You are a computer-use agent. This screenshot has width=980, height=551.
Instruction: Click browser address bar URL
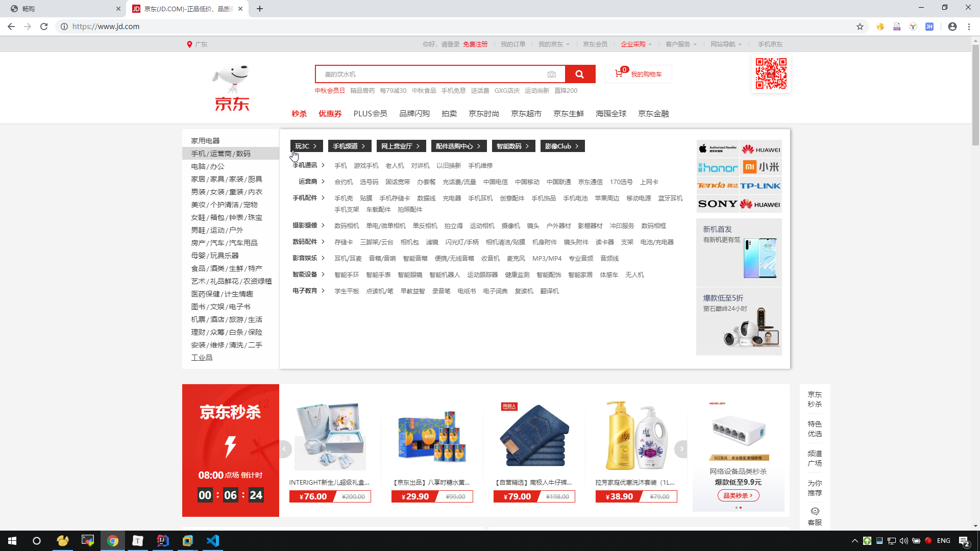pyautogui.click(x=106, y=27)
